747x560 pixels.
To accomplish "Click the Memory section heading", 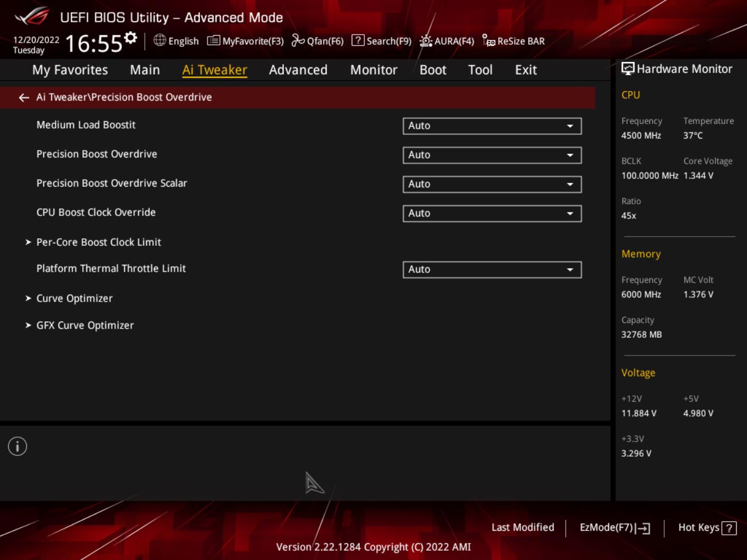I will pos(641,254).
